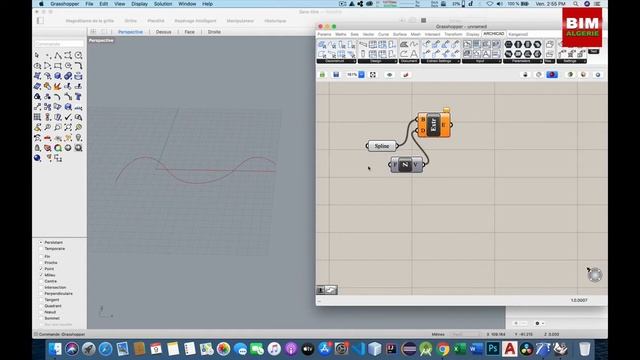Click the Extr extrude component on canvas
The height and width of the screenshot is (360, 640).
[434, 125]
